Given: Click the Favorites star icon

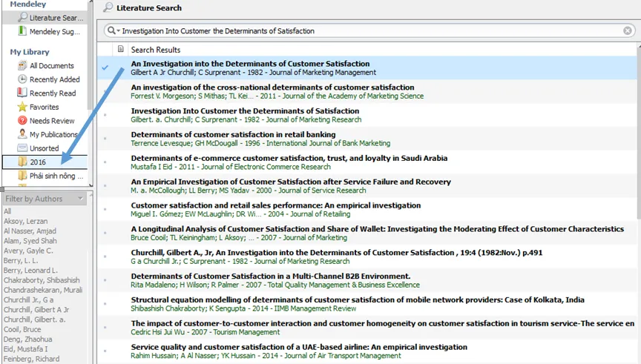Looking at the screenshot, I should (x=22, y=107).
